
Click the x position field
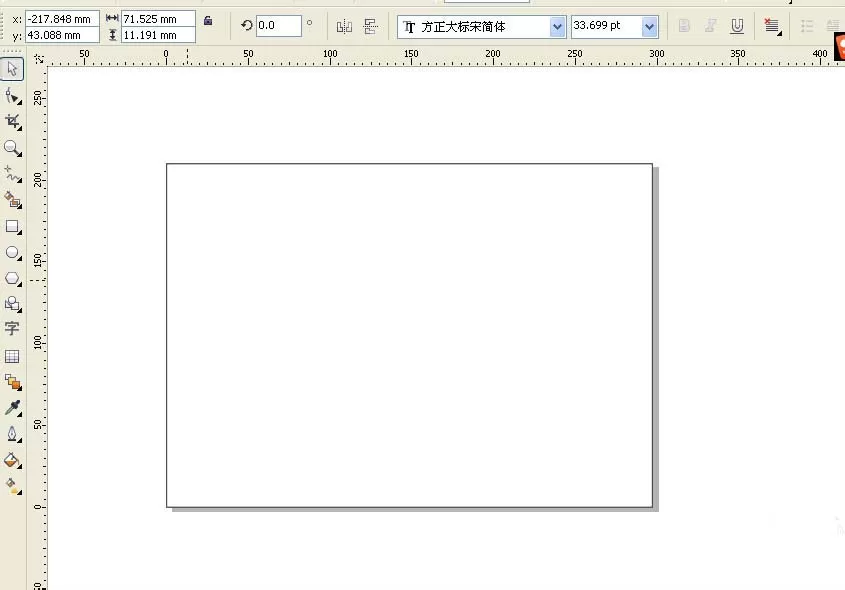[62, 19]
